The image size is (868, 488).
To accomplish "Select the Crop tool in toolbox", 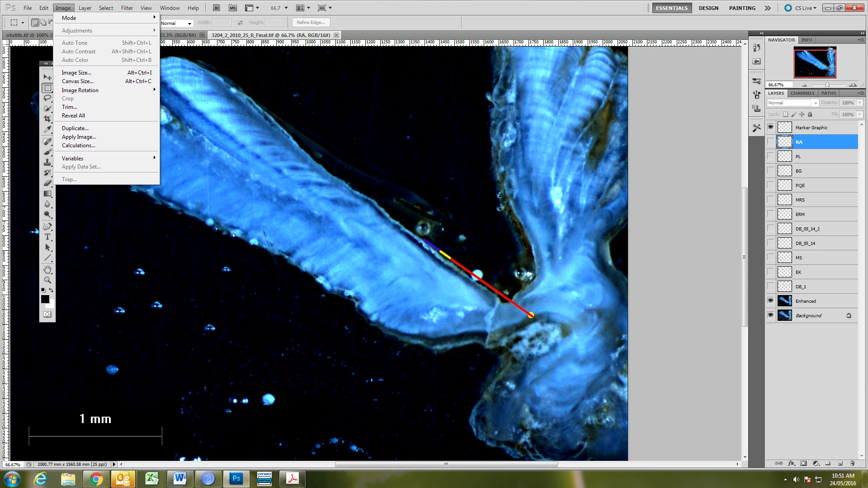I will point(47,119).
